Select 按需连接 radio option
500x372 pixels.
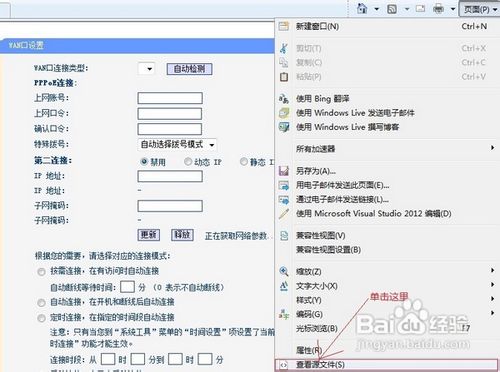click(x=41, y=272)
